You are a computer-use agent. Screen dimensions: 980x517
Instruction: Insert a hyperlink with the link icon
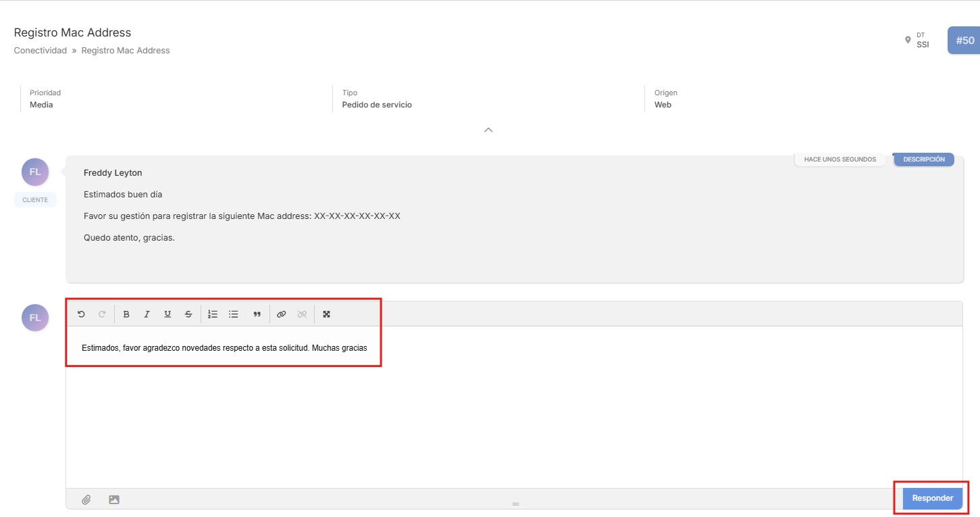282,314
